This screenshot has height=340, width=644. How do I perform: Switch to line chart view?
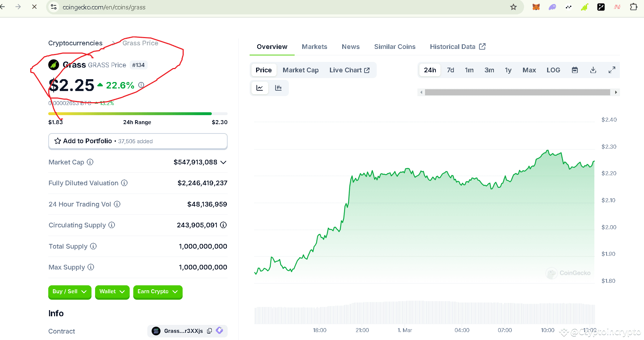tap(260, 88)
